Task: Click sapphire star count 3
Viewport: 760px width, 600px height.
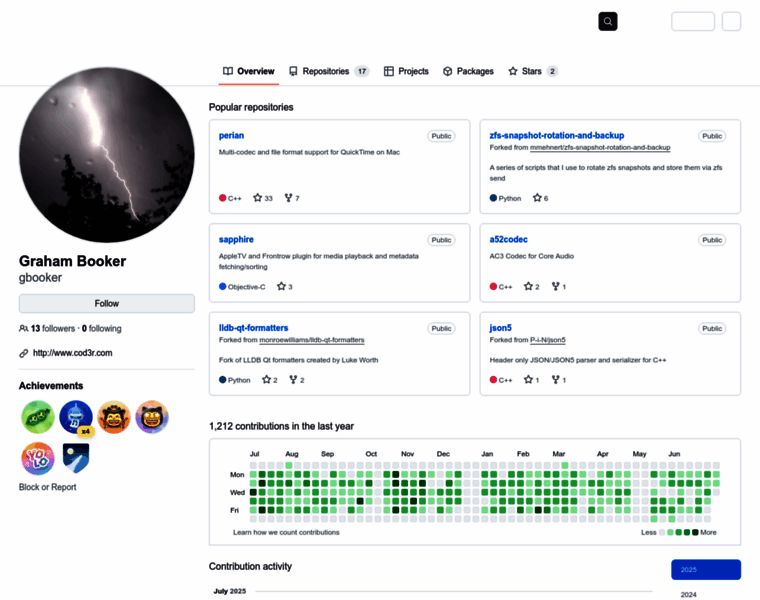Action: point(285,286)
